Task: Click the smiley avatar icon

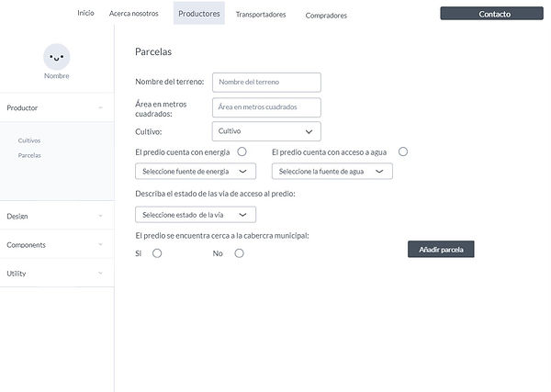Action: (57, 57)
